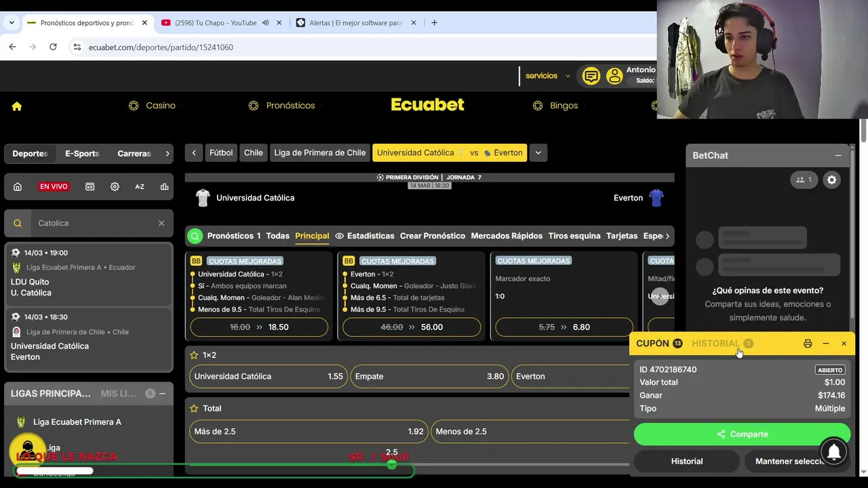Bet on Universidad Católica at 1.55

(x=269, y=376)
